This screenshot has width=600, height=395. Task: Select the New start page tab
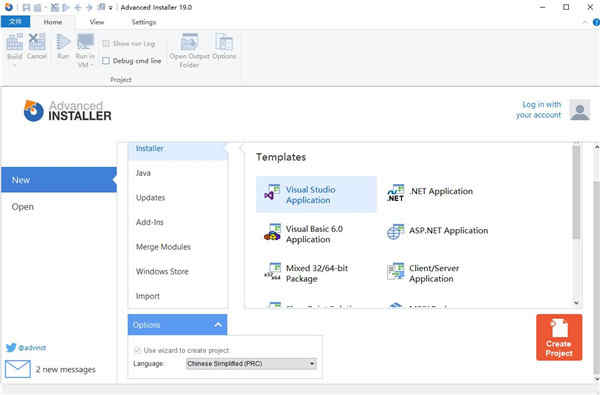pos(59,180)
